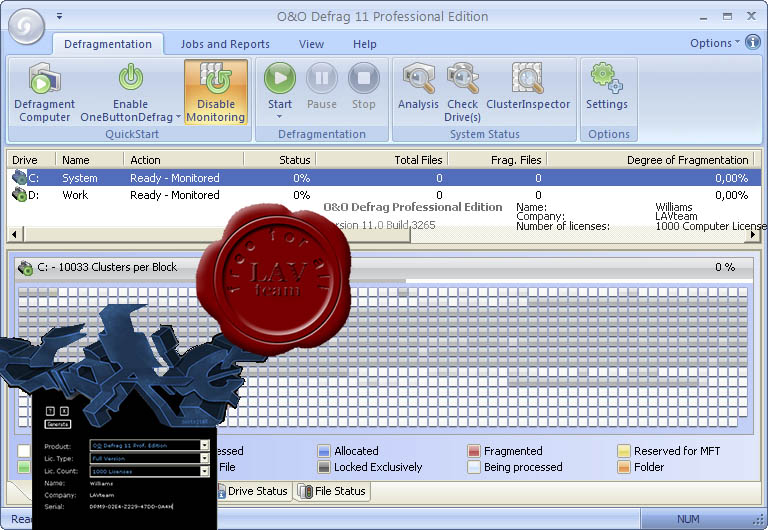Click the Company field 'LAVteam' in keygen
The width and height of the screenshot is (768, 530).
pyautogui.click(x=101, y=495)
